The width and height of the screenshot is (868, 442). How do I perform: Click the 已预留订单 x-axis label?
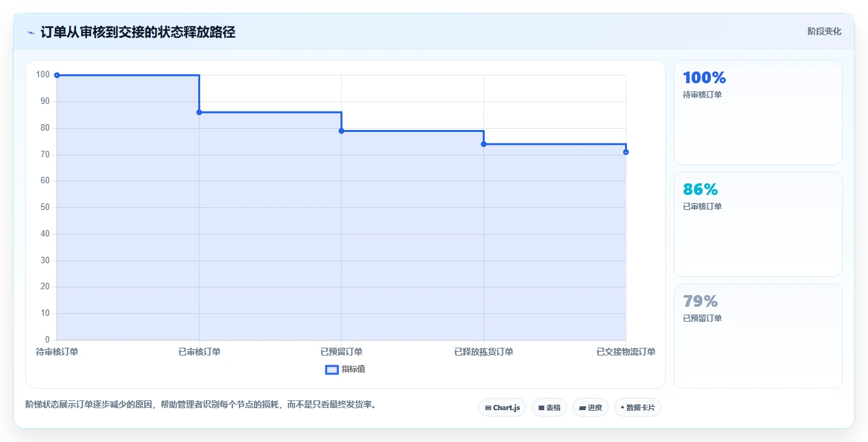(x=341, y=352)
